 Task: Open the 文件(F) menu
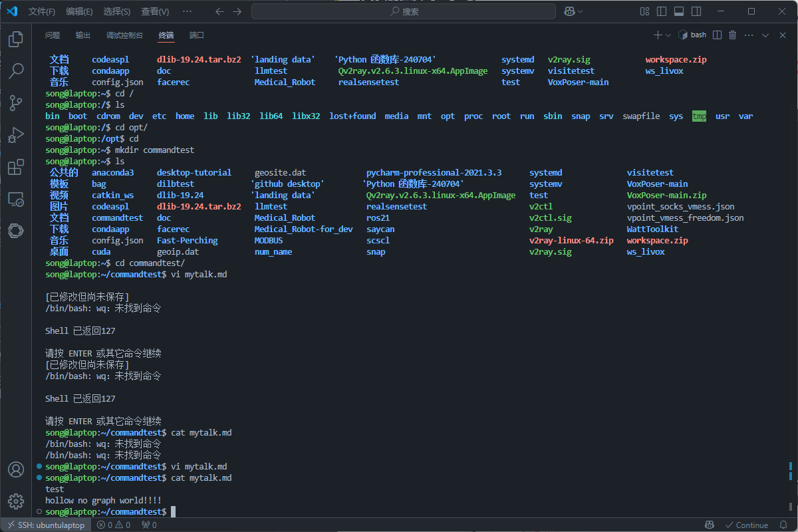coord(42,11)
